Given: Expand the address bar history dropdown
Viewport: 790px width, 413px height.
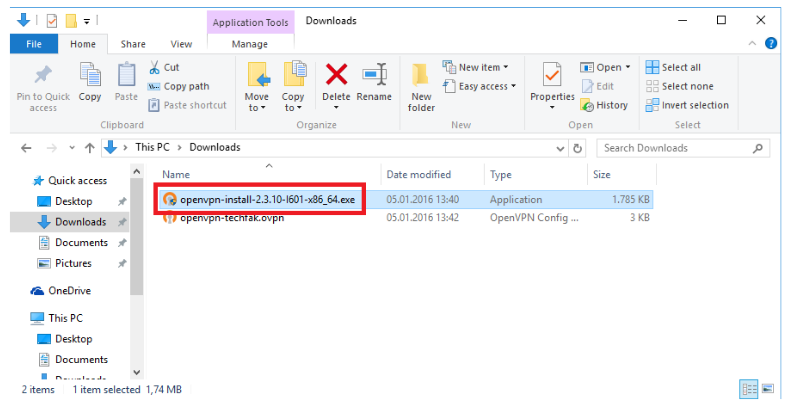Looking at the screenshot, I should 560,148.
